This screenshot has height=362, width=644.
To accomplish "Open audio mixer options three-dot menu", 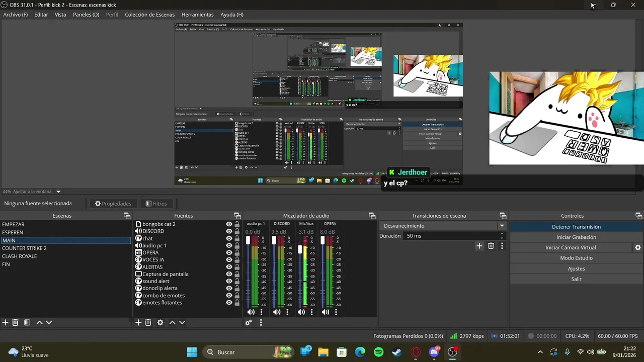I will point(261,323).
